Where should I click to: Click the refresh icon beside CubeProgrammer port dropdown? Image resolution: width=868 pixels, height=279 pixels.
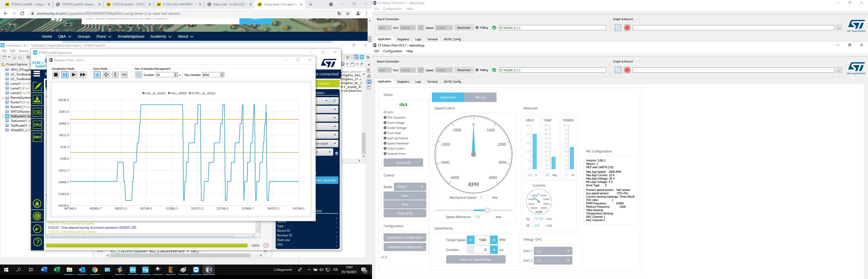tap(334, 101)
